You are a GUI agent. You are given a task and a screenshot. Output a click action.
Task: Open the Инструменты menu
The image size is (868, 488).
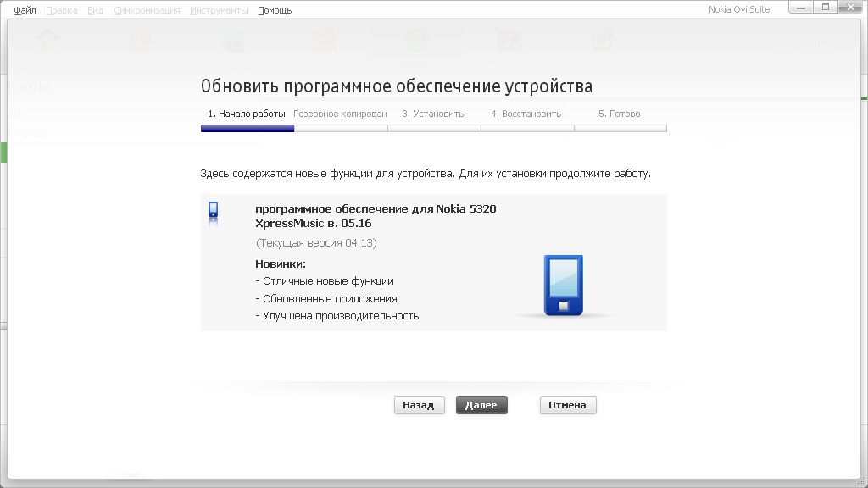[x=219, y=10]
